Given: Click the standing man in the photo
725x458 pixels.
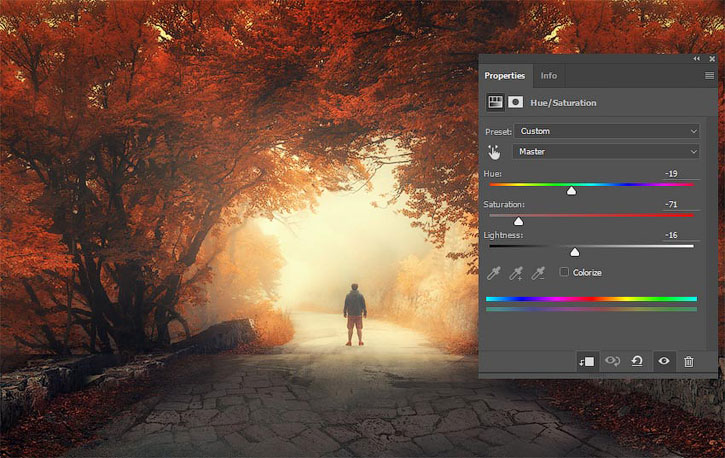Looking at the screenshot, I should (x=355, y=314).
